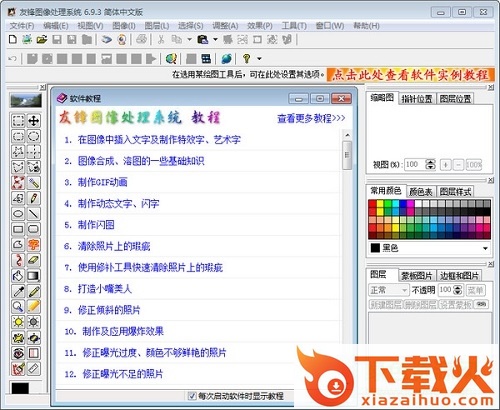Viewport: 500px width, 410px height.
Task: Select the red-eye removal tool
Action: [18, 353]
